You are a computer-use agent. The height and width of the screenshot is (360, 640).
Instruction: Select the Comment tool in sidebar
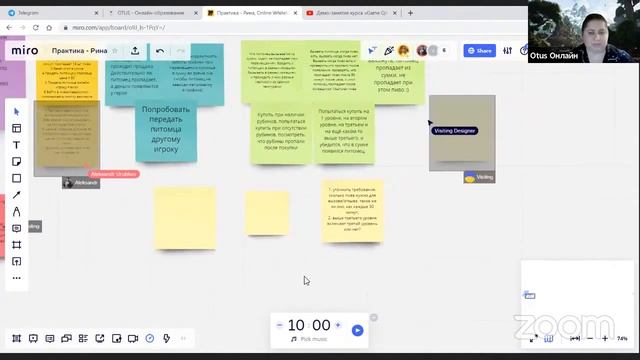point(16,229)
